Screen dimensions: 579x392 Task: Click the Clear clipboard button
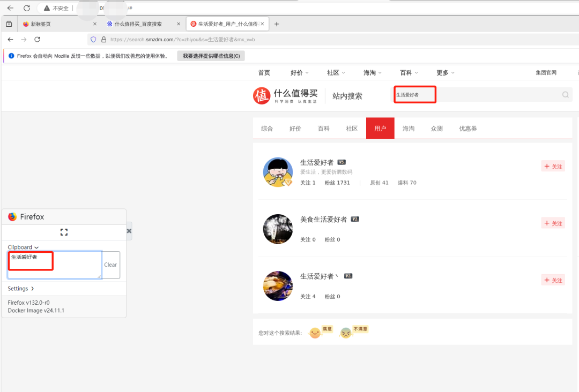(110, 265)
